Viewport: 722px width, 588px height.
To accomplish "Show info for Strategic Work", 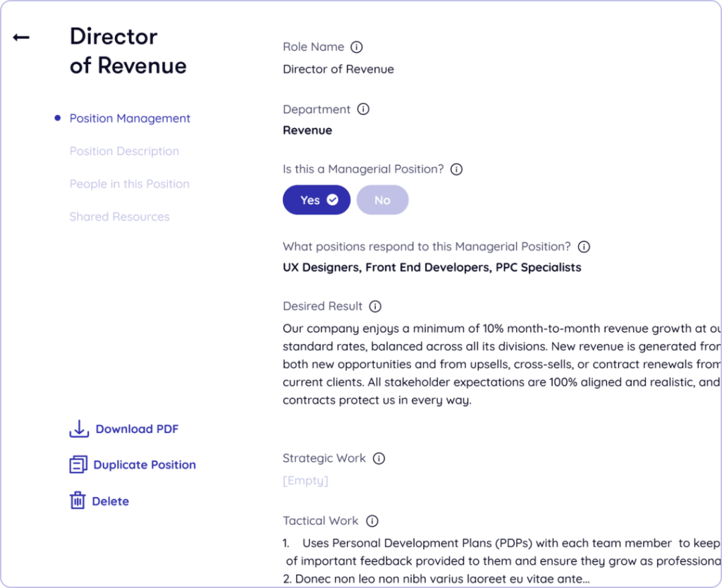I will 379,458.
